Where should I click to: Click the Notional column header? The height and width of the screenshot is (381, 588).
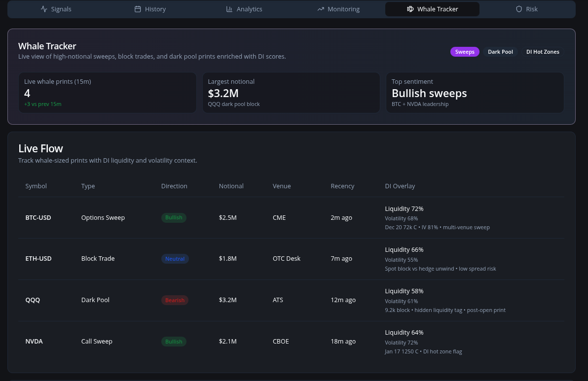click(x=231, y=186)
